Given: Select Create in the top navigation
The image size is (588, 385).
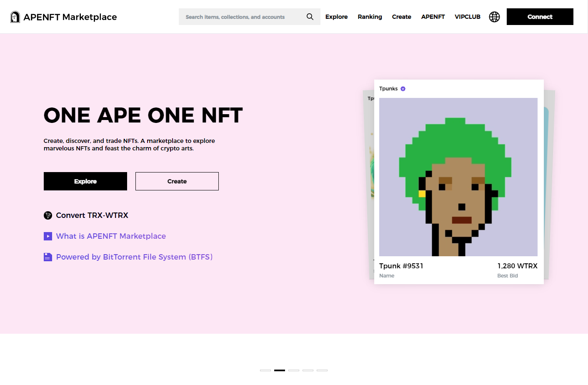Looking at the screenshot, I should click(401, 17).
